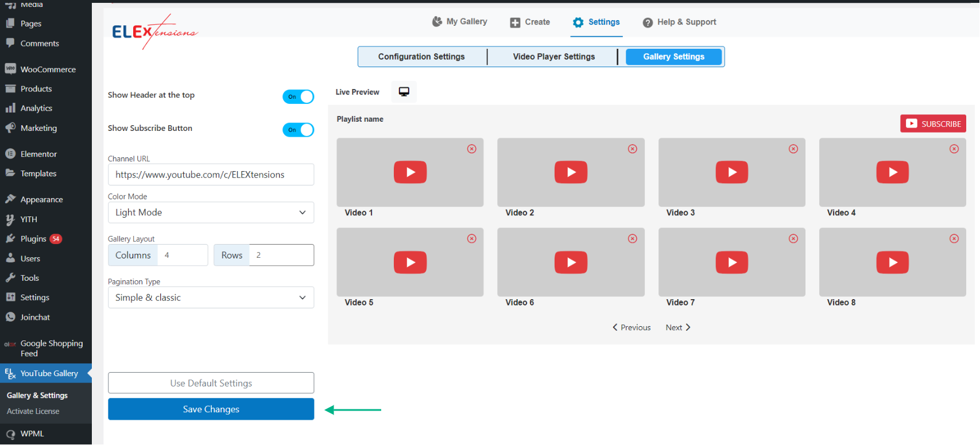Remove Video 2 using its red X icon
The height and width of the screenshot is (445, 980).
click(x=633, y=149)
